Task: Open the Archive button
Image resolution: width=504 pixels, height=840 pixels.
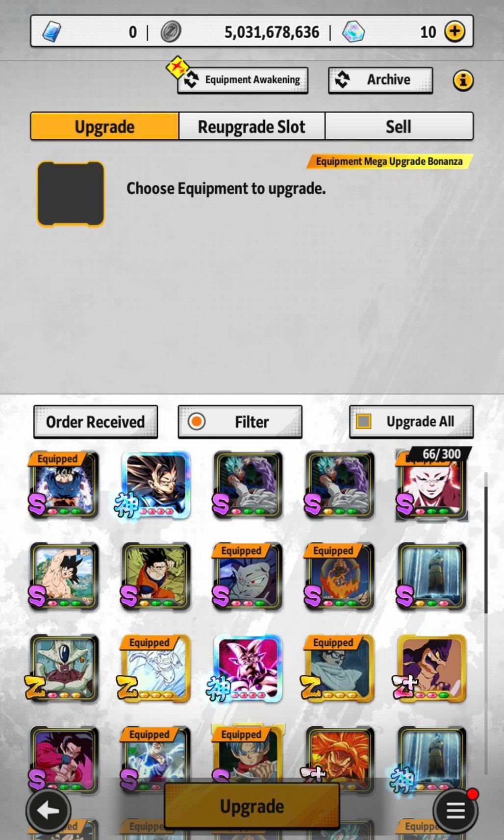Action: 380,80
